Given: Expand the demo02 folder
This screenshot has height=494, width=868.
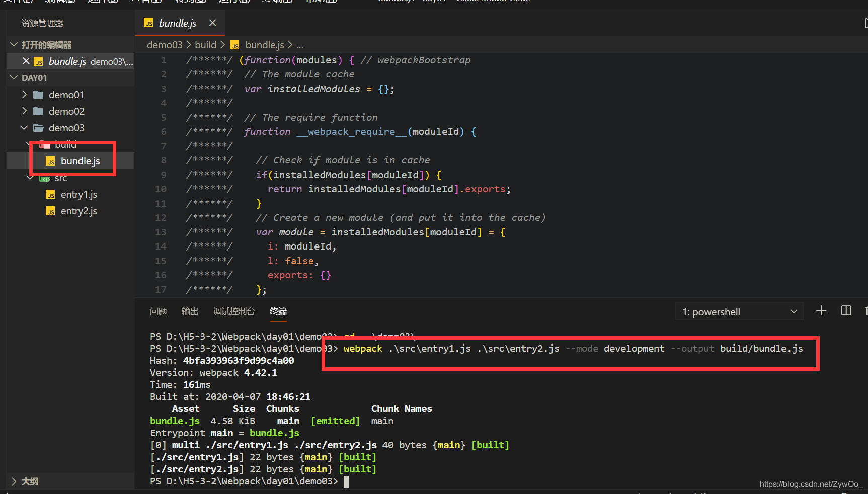Looking at the screenshot, I should tap(24, 111).
